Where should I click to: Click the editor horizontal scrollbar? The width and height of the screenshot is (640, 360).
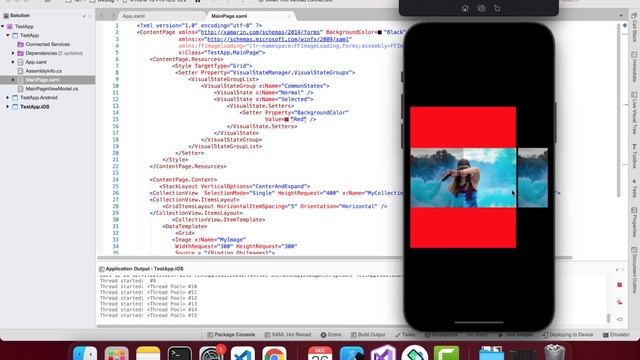[335, 258]
